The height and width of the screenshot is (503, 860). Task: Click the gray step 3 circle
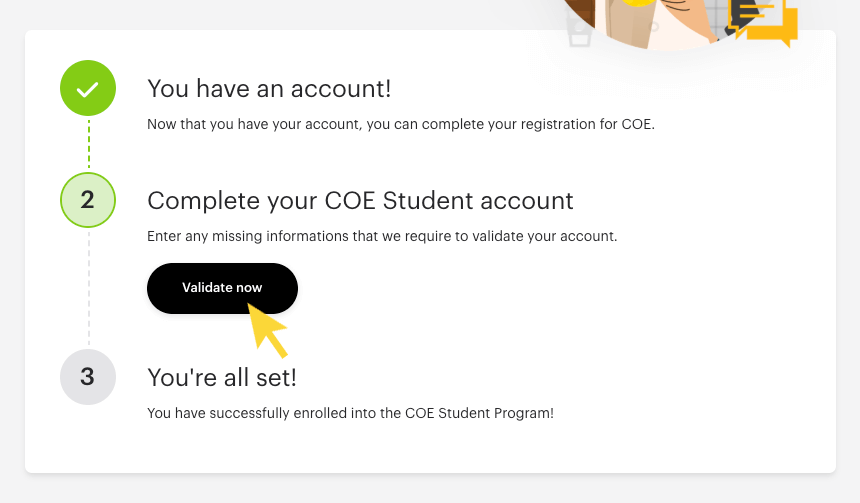point(88,376)
